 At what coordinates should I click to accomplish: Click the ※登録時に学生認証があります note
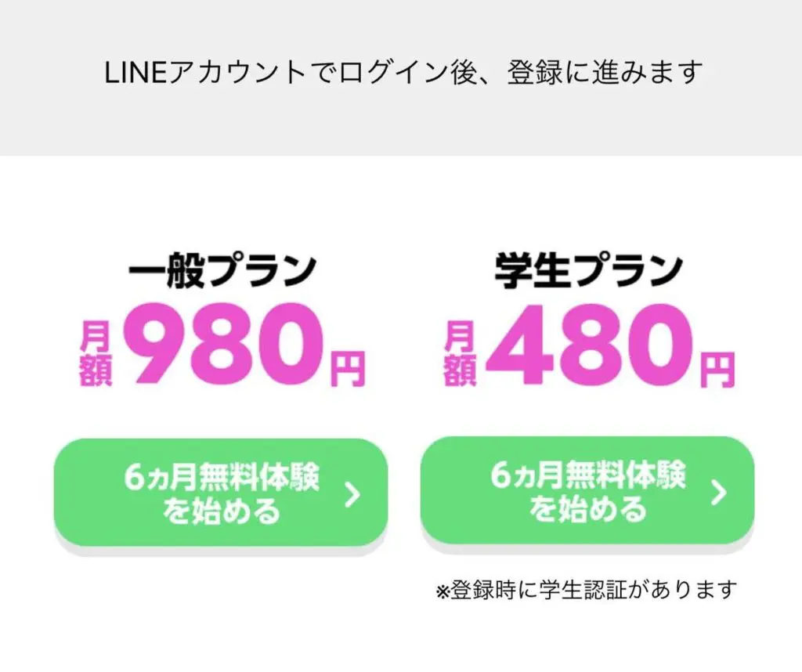586,590
